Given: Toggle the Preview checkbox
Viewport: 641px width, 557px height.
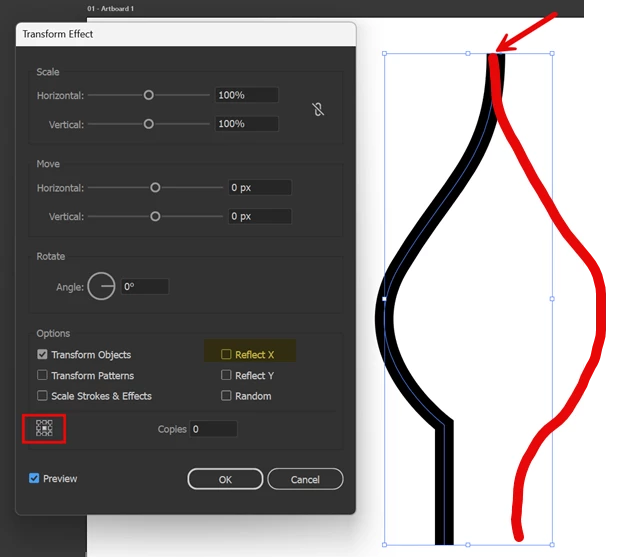Looking at the screenshot, I should point(34,478).
